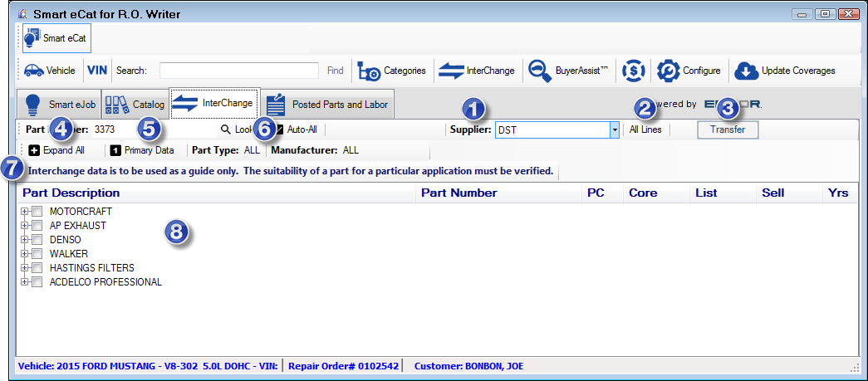Close the Smart eCat window

point(848,14)
